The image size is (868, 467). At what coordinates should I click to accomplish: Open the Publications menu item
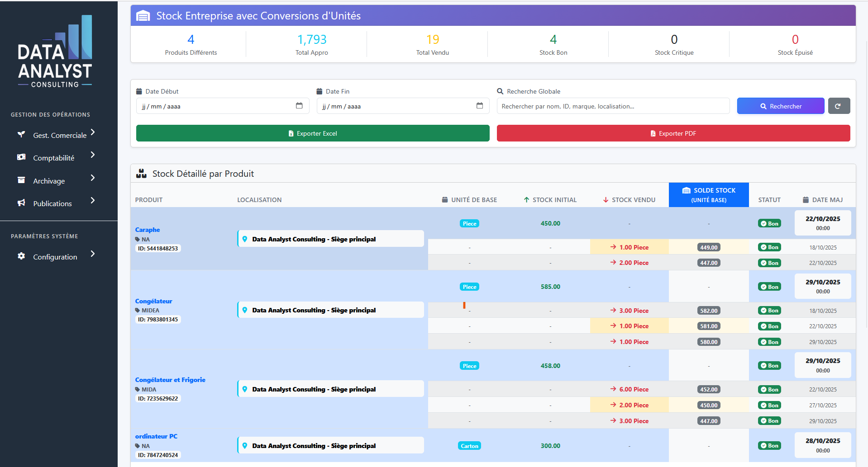pyautogui.click(x=53, y=203)
